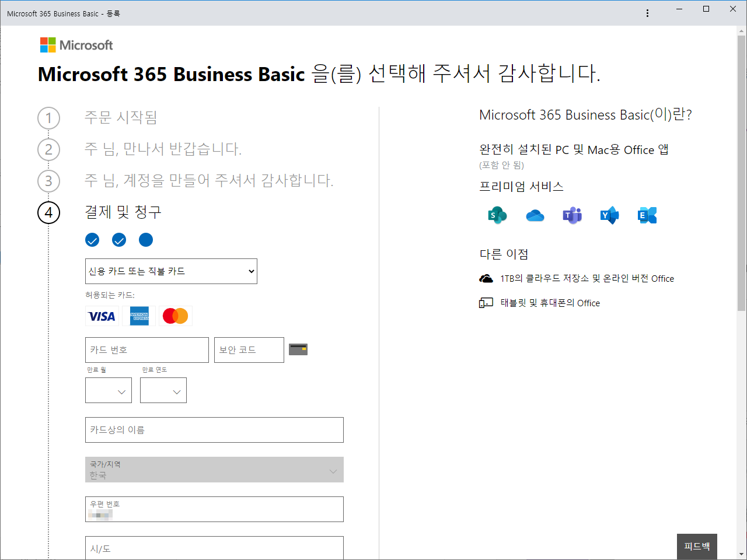Click the vertical scrollbar thumb
Viewport: 747px width, 560px height.
click(x=741, y=173)
